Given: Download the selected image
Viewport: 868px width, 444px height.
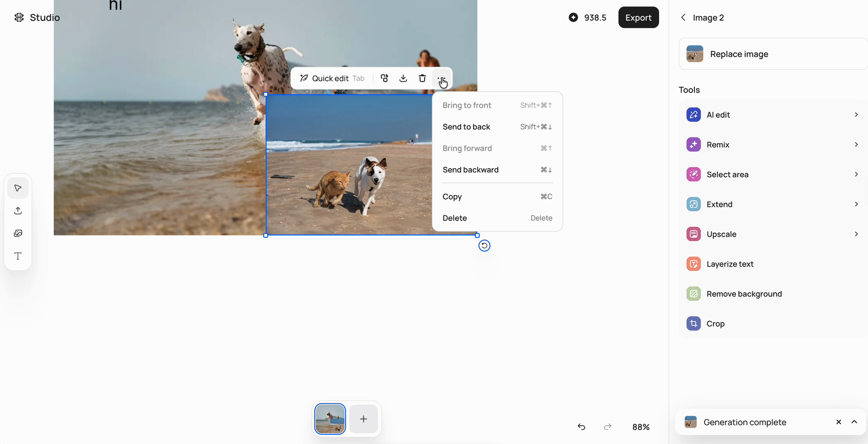Looking at the screenshot, I should pyautogui.click(x=403, y=78).
